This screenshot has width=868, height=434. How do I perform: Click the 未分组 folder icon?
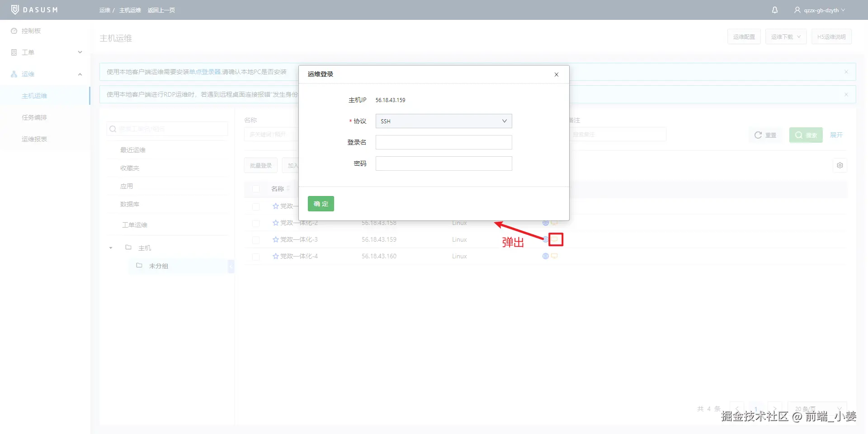tap(139, 266)
